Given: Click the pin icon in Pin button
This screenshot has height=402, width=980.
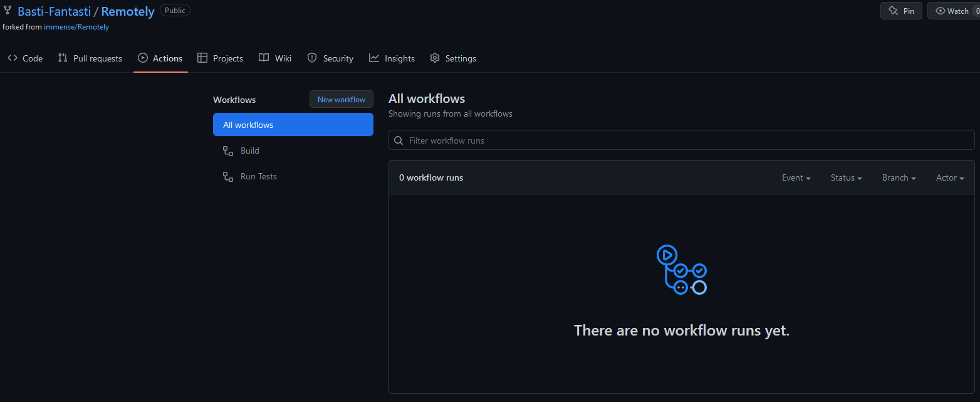Looking at the screenshot, I should coord(894,11).
